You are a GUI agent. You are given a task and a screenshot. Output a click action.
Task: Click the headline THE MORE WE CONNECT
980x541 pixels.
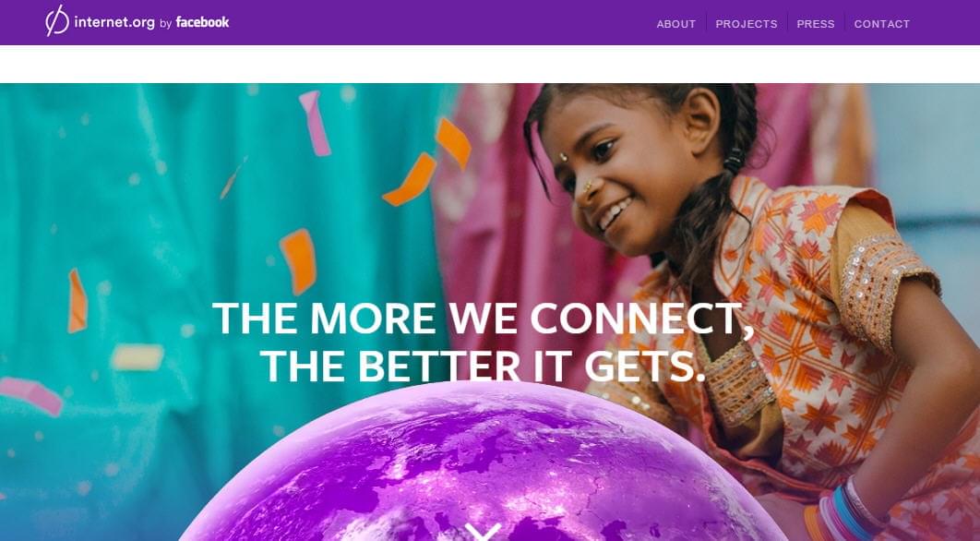483,319
